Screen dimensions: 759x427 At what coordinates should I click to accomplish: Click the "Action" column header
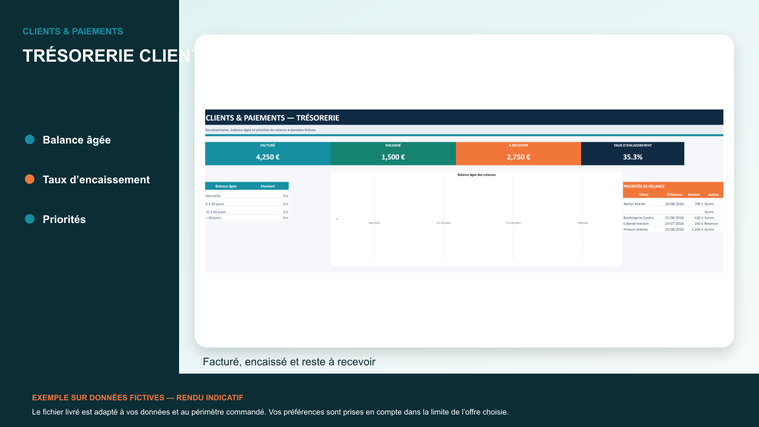click(713, 195)
